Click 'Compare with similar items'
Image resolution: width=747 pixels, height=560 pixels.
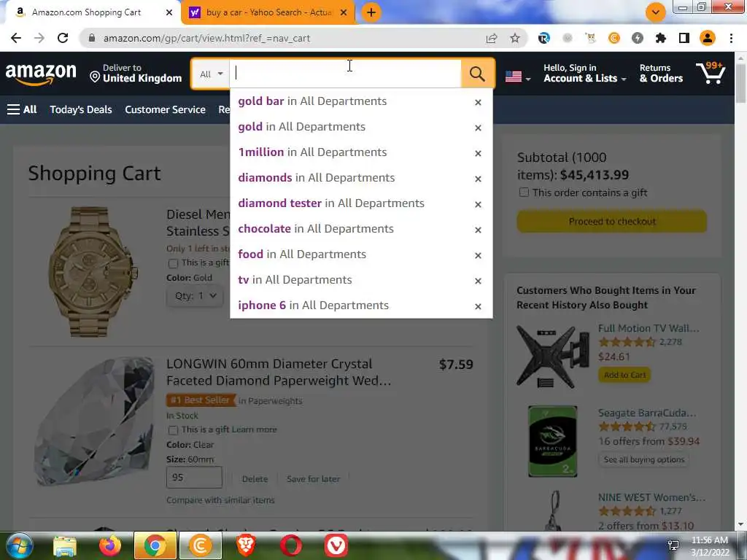tap(220, 500)
